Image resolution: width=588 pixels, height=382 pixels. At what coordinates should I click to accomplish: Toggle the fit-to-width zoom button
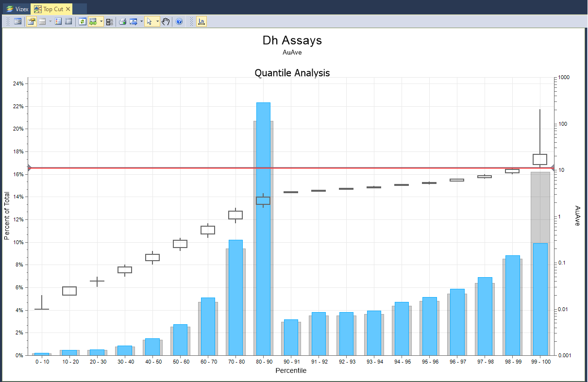tap(93, 22)
